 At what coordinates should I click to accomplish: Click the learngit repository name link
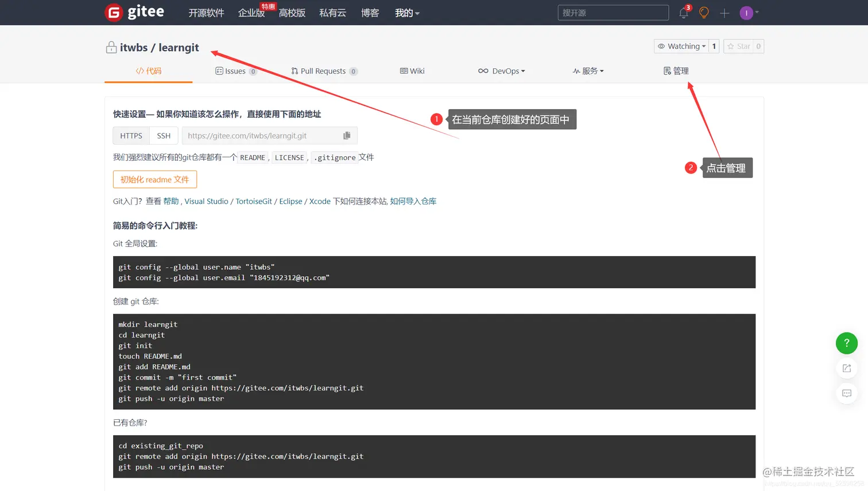point(179,48)
